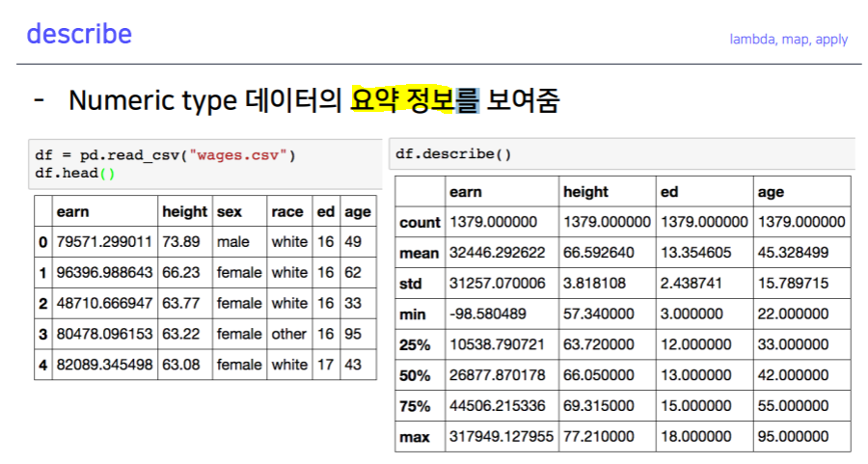The width and height of the screenshot is (868, 464).
Task: Click height value 63.08
Action: 181,365
